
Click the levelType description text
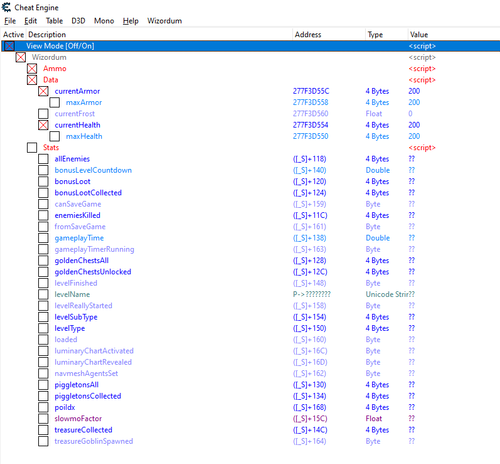[x=70, y=329]
